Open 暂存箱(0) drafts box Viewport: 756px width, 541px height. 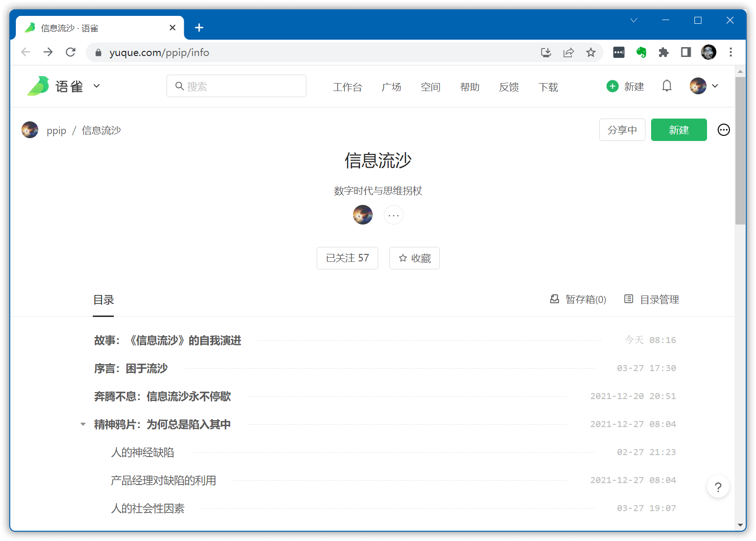(x=578, y=299)
